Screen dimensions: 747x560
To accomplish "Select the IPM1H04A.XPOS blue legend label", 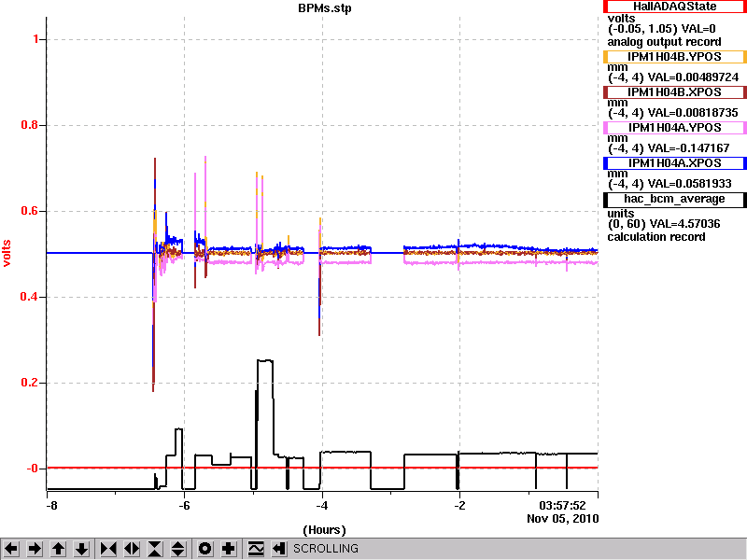I will pyautogui.click(x=674, y=162).
